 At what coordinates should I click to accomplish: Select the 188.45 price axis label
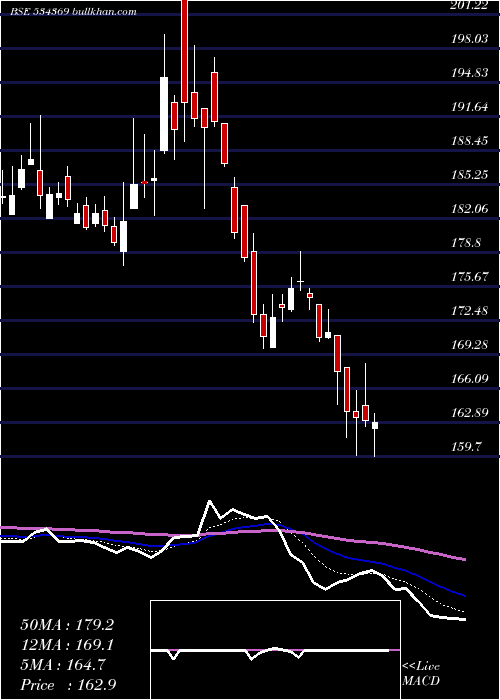click(470, 141)
